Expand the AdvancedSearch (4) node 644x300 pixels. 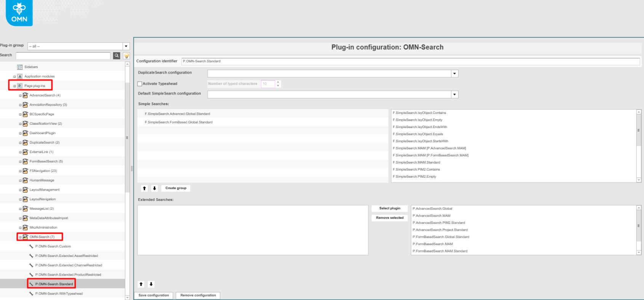click(20, 96)
